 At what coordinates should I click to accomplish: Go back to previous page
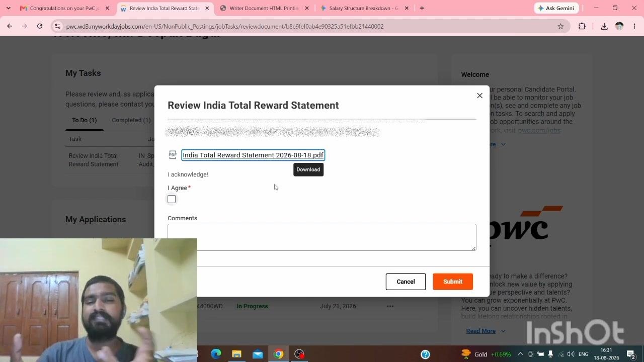(x=10, y=26)
